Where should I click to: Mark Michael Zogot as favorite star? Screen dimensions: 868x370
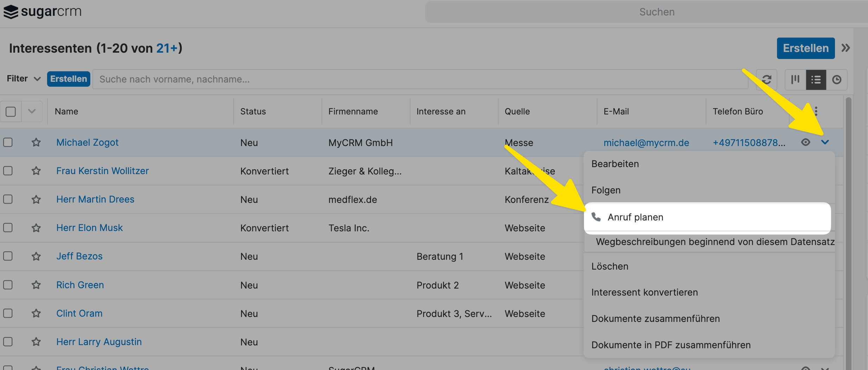click(x=36, y=143)
